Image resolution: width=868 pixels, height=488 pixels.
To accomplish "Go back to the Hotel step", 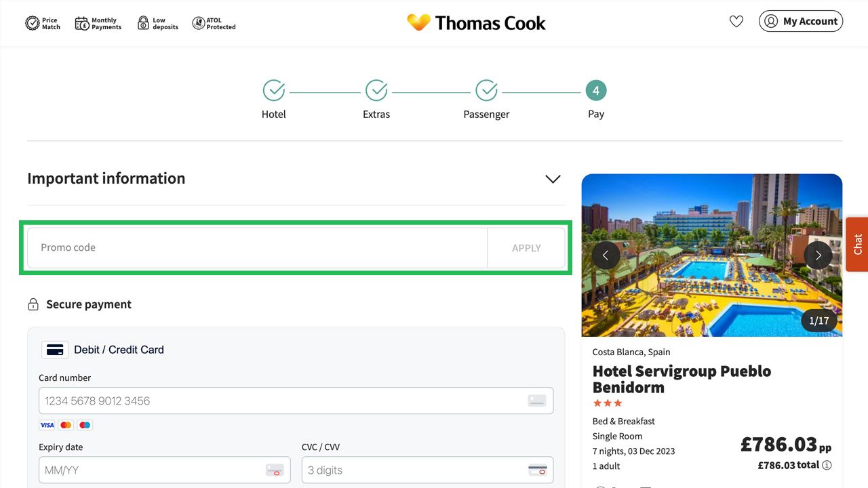I will tap(274, 100).
